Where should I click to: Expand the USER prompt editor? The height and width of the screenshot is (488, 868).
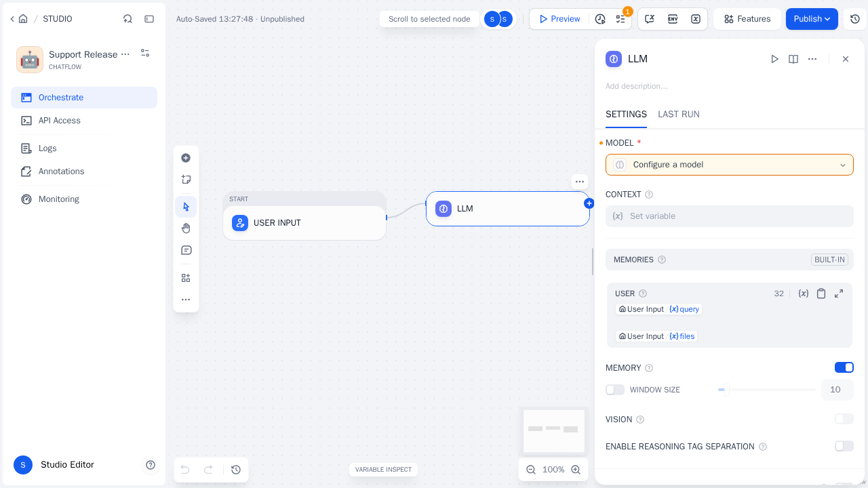point(839,293)
